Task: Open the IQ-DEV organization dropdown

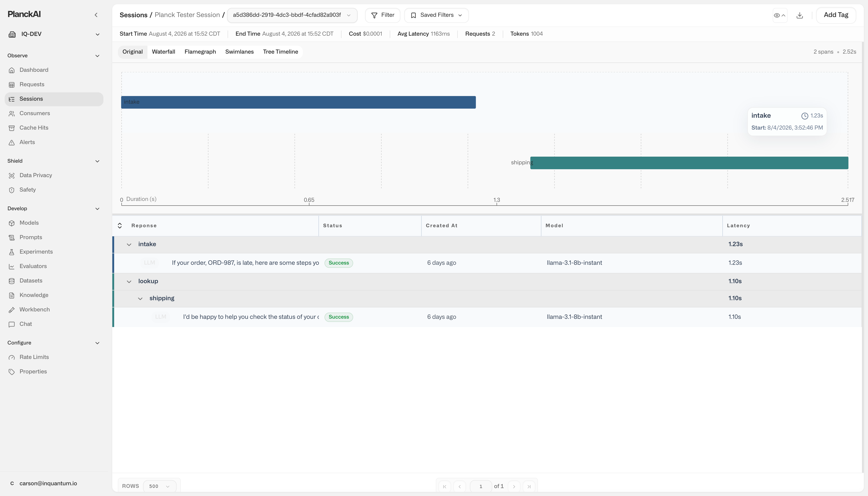Action: 54,34
